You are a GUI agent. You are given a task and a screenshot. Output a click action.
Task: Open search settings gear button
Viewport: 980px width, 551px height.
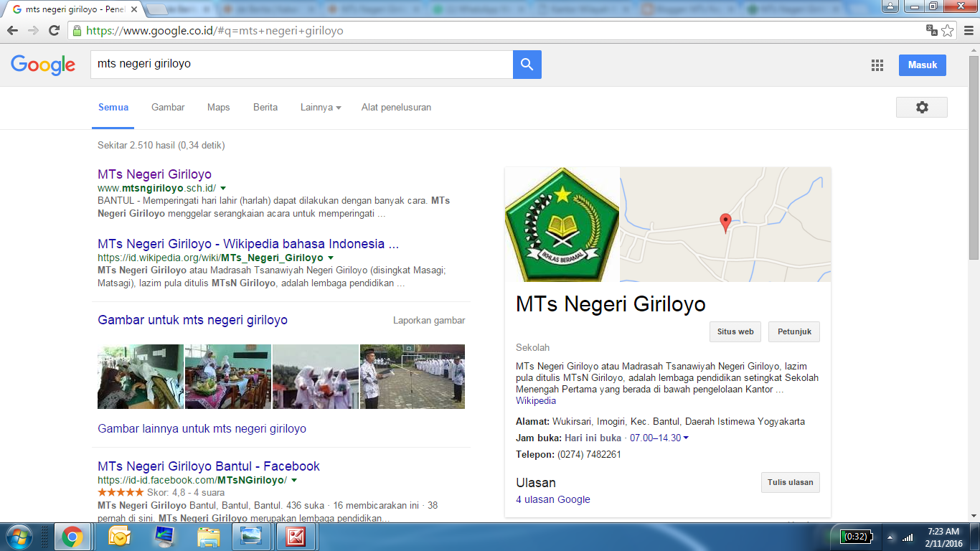point(922,107)
